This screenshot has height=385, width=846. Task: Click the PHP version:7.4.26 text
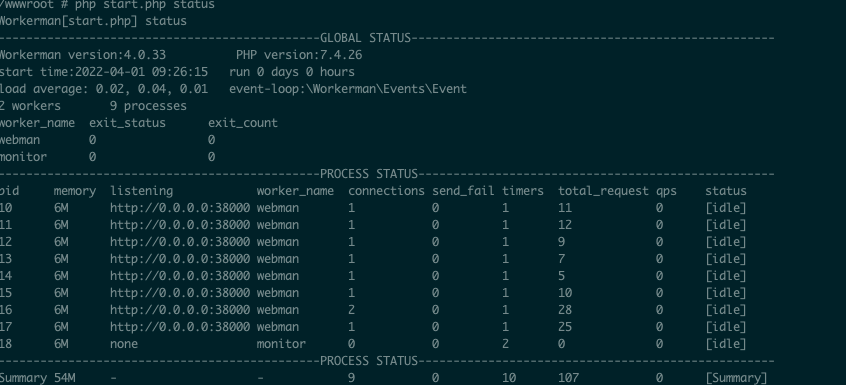tap(299, 55)
